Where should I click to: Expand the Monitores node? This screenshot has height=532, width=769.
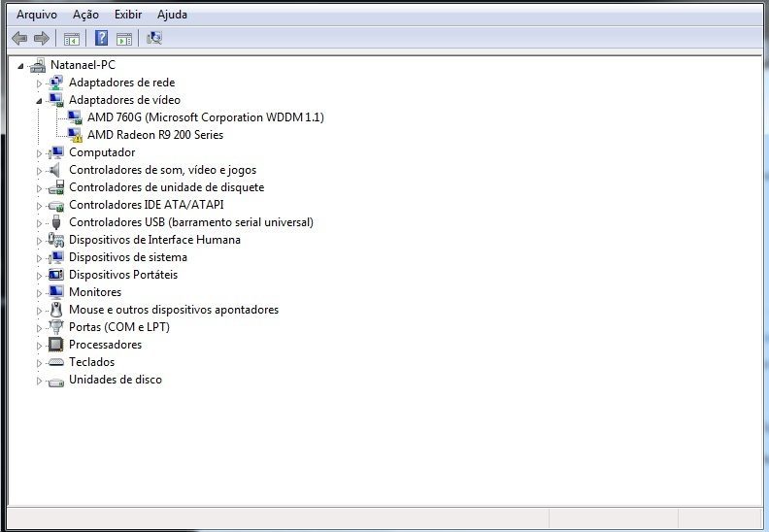coord(39,293)
